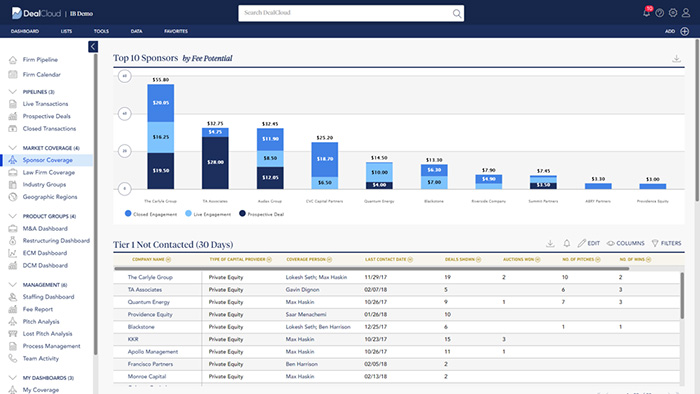Go to Closed Transactions
Screen dimensions: 700x394
pos(49,129)
